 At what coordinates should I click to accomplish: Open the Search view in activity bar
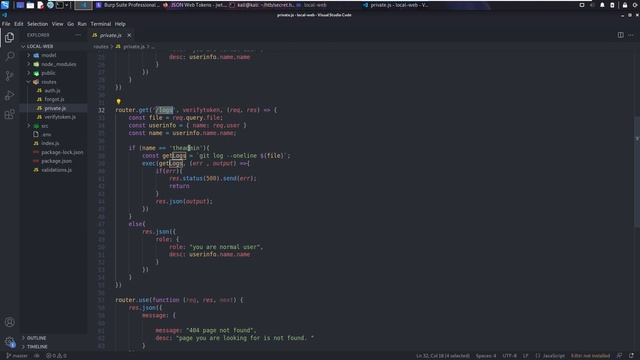[x=9, y=56]
